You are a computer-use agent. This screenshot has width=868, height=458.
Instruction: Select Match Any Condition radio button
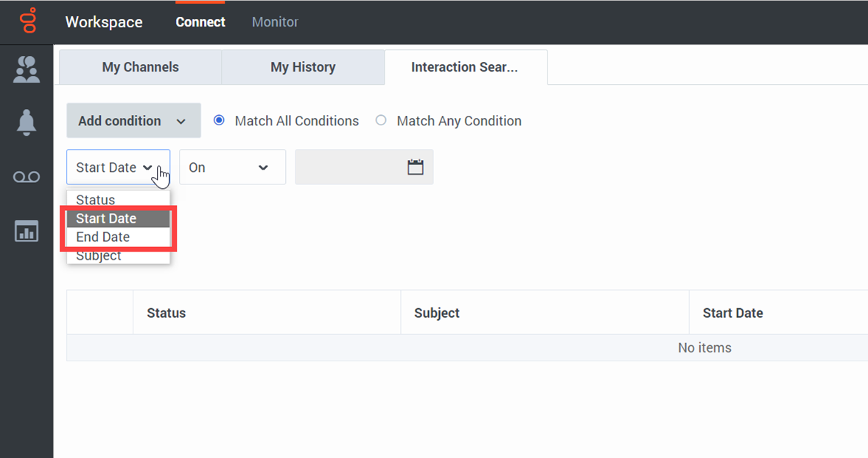381,120
